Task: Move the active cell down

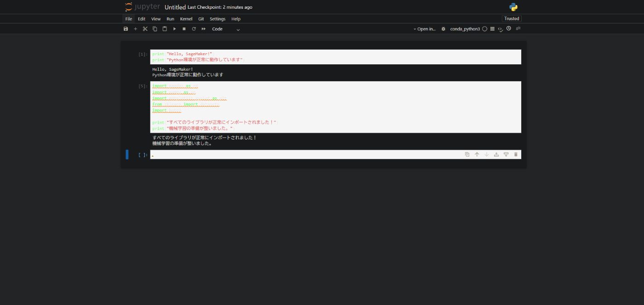Action: (487, 154)
